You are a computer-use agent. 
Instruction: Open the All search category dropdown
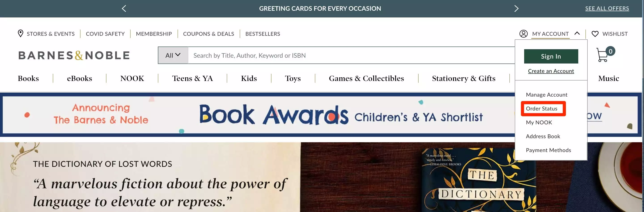(173, 55)
